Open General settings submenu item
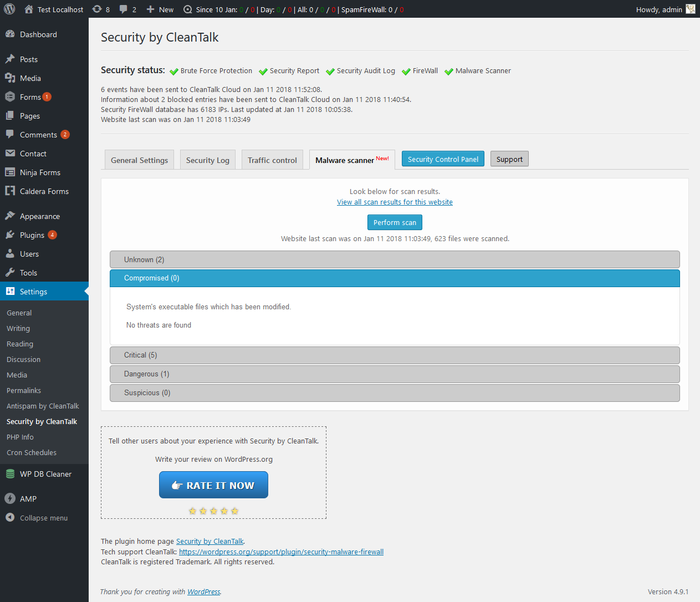The image size is (700, 602). click(x=19, y=313)
